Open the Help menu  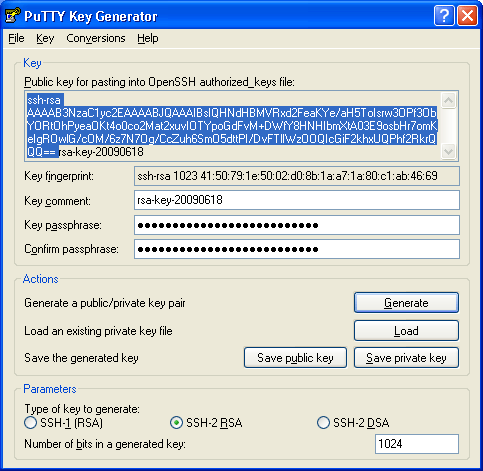(148, 38)
